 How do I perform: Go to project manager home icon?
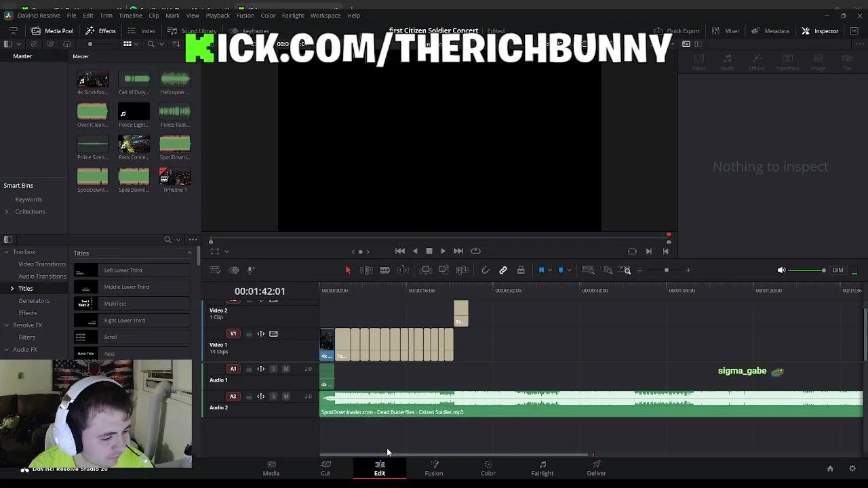tap(830, 468)
